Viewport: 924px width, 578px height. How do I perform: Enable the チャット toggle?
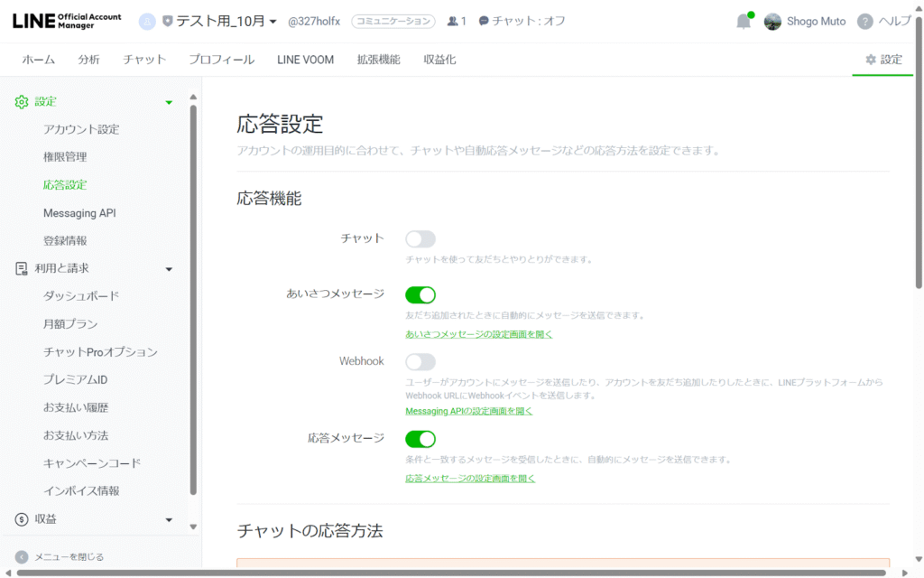(420, 239)
